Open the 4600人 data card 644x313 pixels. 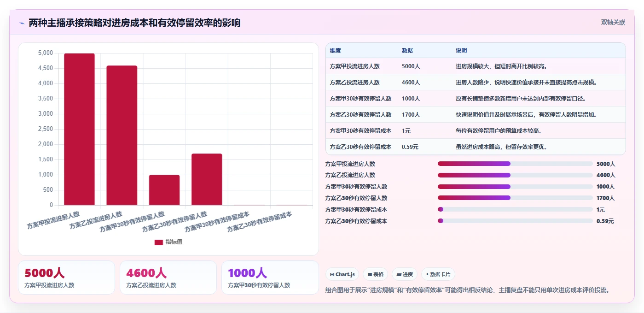[168, 278]
